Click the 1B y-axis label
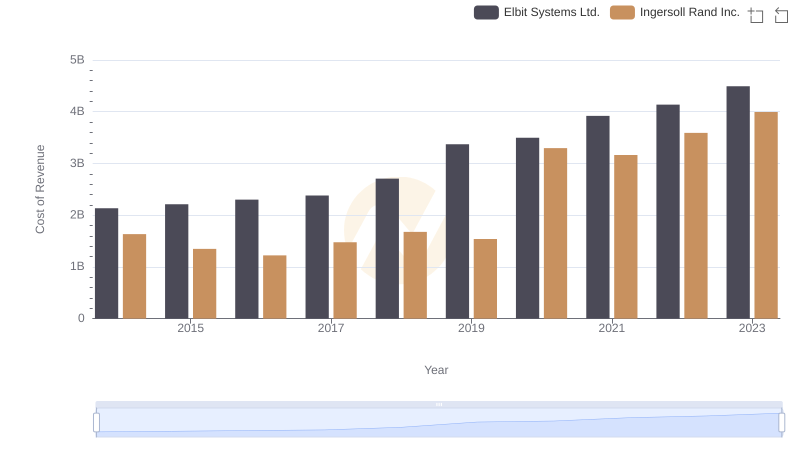The height and width of the screenshot is (461, 800). coord(77,266)
